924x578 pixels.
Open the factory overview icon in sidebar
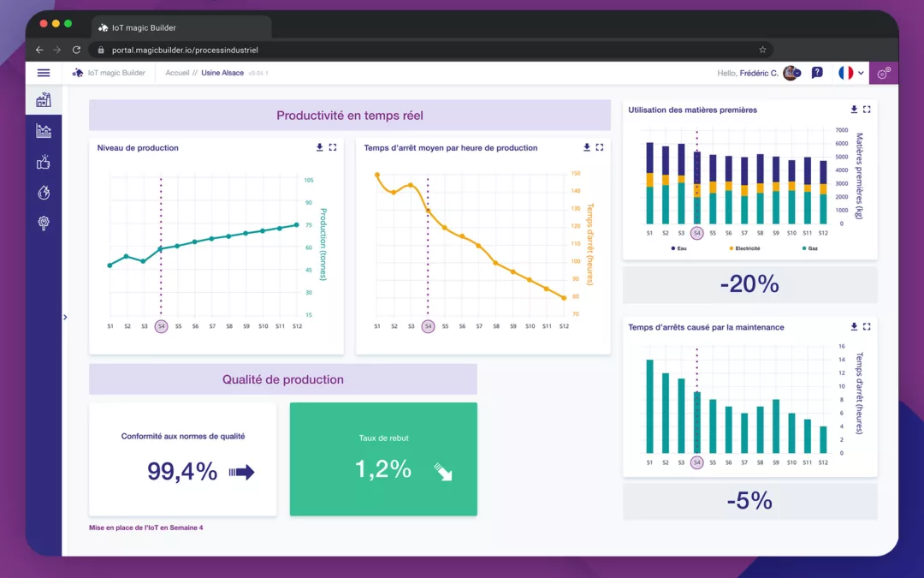[44, 100]
